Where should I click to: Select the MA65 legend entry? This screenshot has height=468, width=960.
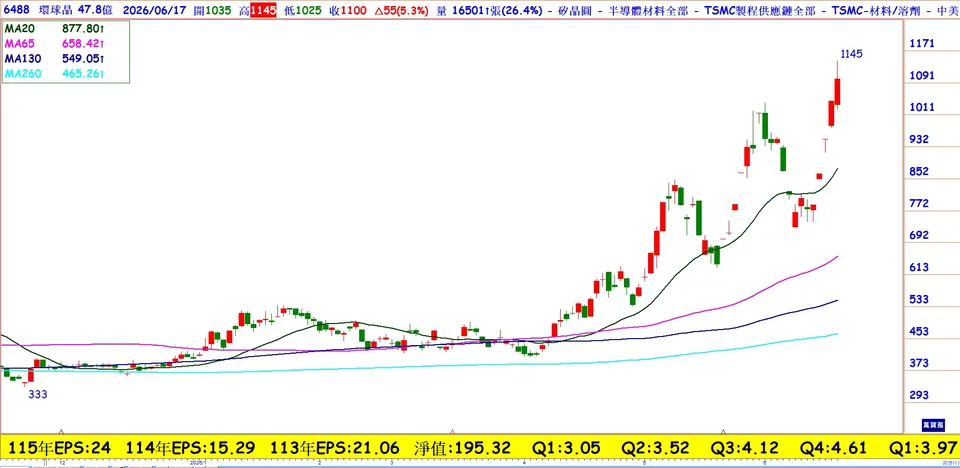click(55, 43)
